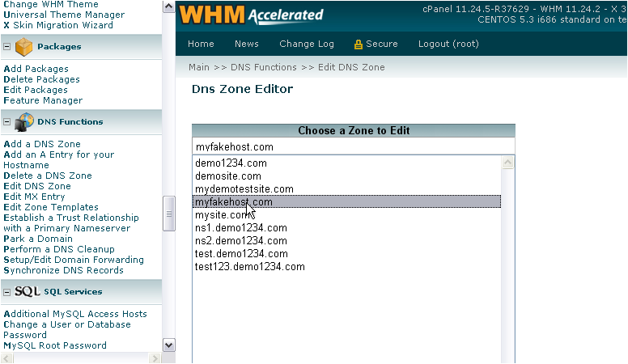Select demosite.com in zone list
This screenshot has width=628, height=364.
[x=346, y=176]
